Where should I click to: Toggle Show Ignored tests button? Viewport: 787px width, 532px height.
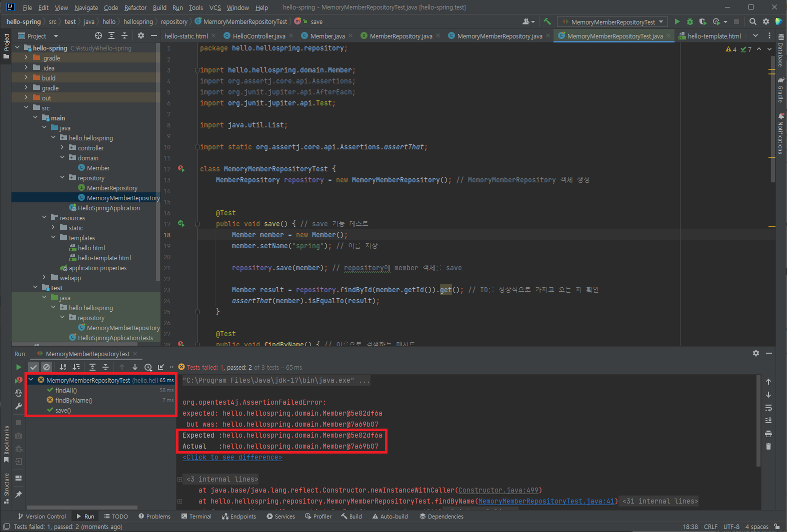(x=46, y=367)
